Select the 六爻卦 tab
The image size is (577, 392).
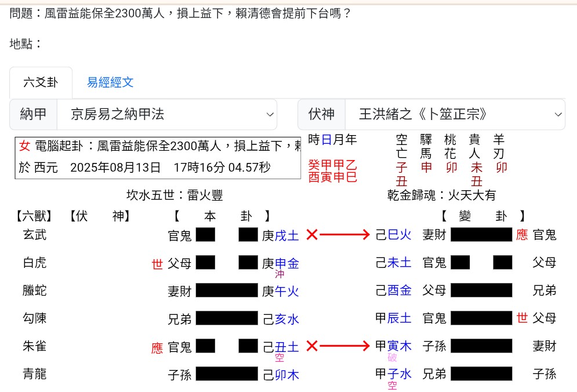(41, 82)
